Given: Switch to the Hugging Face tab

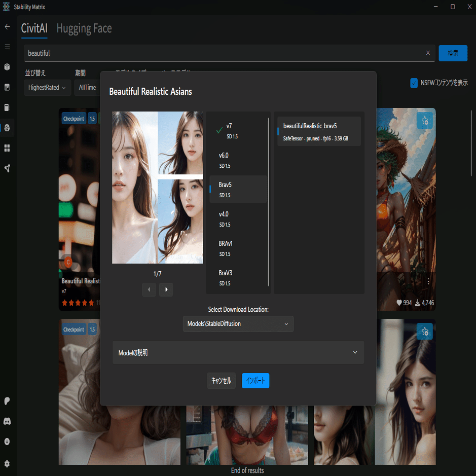Looking at the screenshot, I should (84, 28).
